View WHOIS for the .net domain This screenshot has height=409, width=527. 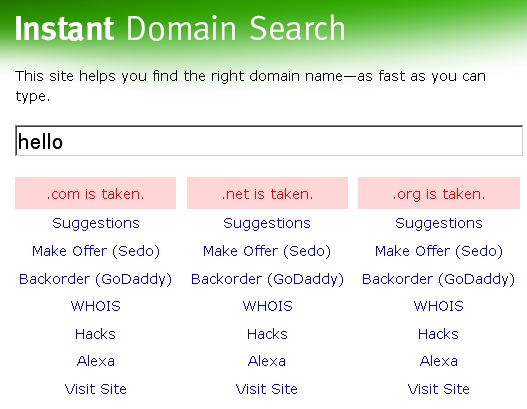268,306
